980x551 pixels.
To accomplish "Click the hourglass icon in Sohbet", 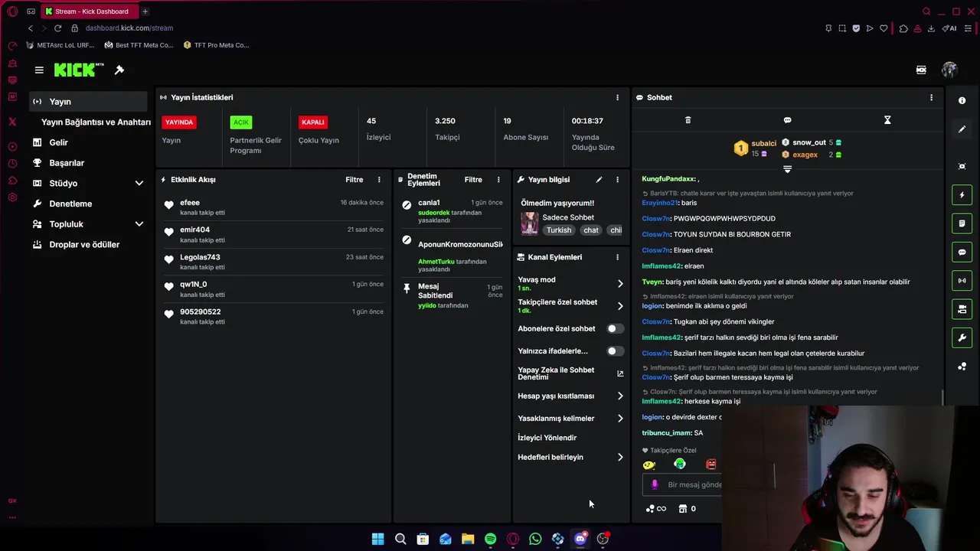I will coord(887,120).
